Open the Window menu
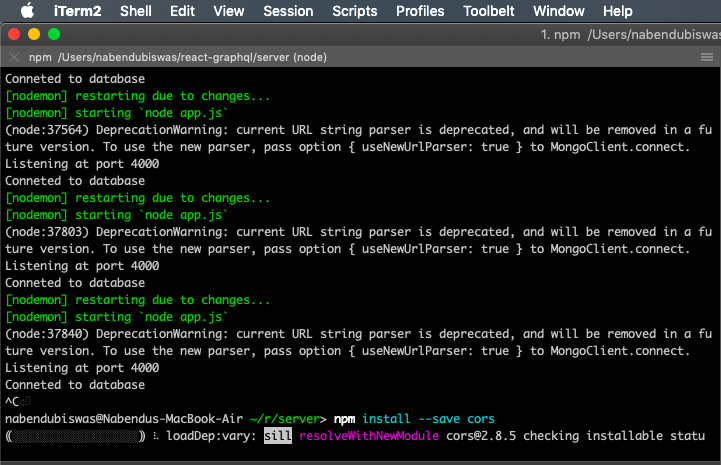 559,11
